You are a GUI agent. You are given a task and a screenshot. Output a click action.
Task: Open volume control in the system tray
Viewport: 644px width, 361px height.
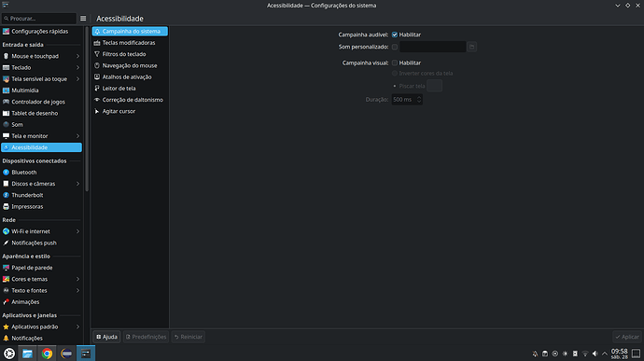[x=595, y=354]
